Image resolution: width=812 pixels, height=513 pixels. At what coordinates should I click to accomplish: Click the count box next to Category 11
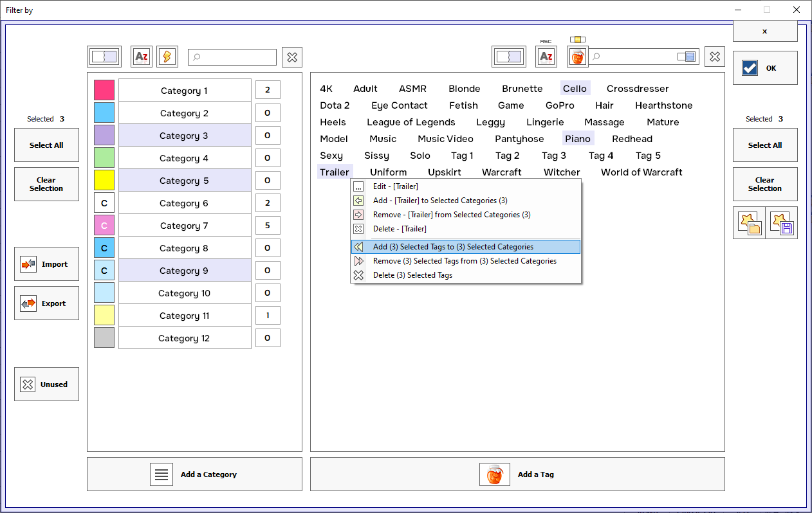268,315
